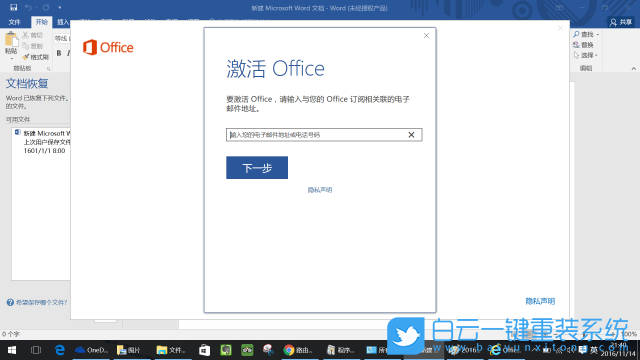Open Evernote icon on taskbar

coord(226,350)
